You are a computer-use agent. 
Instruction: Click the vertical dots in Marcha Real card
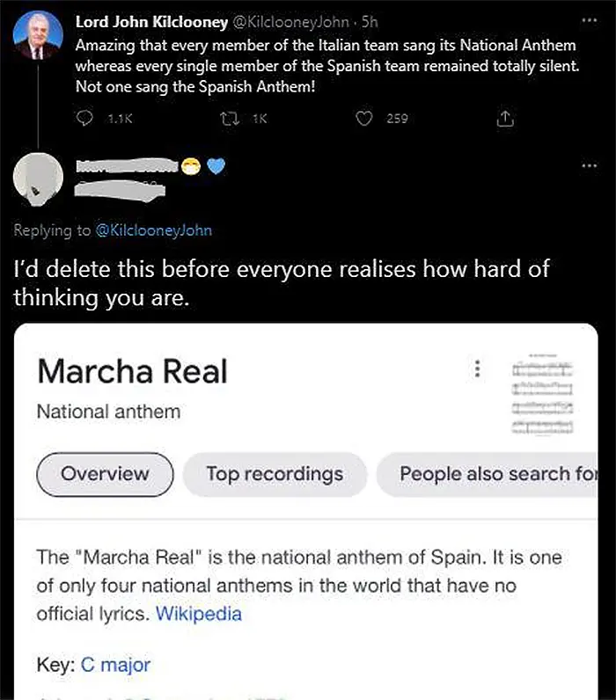coord(478,370)
